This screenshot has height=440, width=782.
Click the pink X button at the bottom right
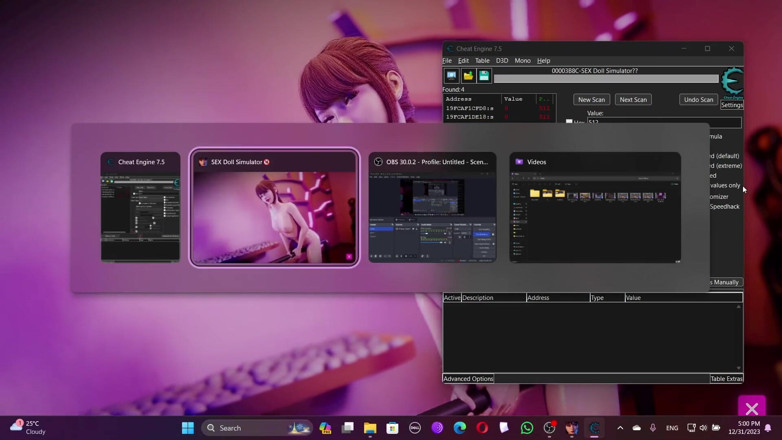tap(752, 409)
